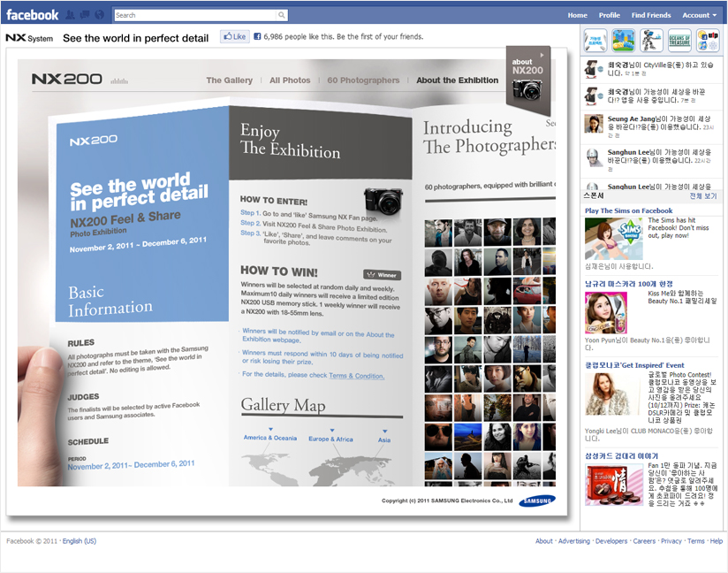Screen dimensions: 728x573
Task: Click the 'Basic Information' heading
Action: click(110, 301)
